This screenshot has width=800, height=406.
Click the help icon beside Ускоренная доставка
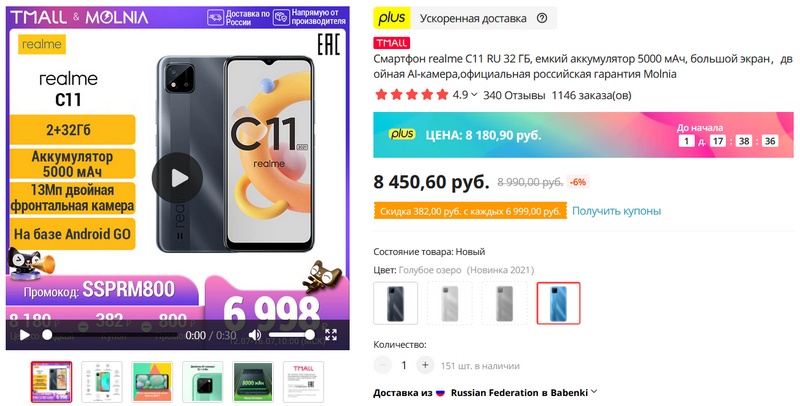(x=542, y=18)
